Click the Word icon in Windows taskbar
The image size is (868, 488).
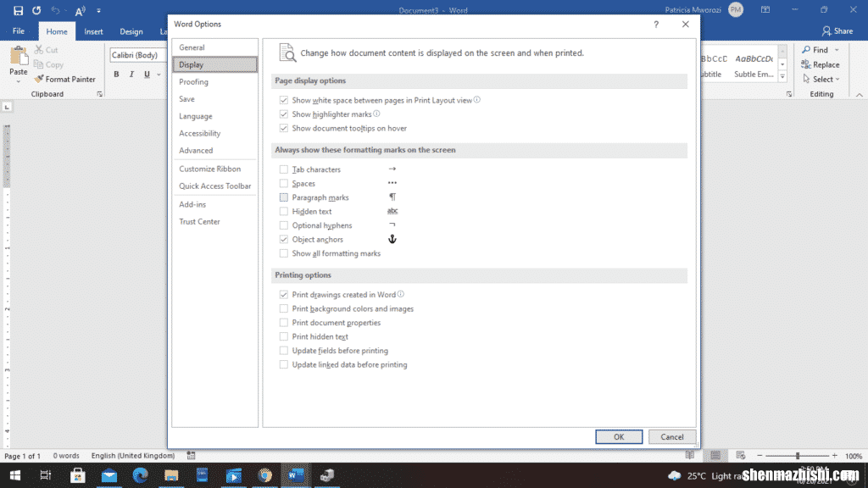point(296,475)
